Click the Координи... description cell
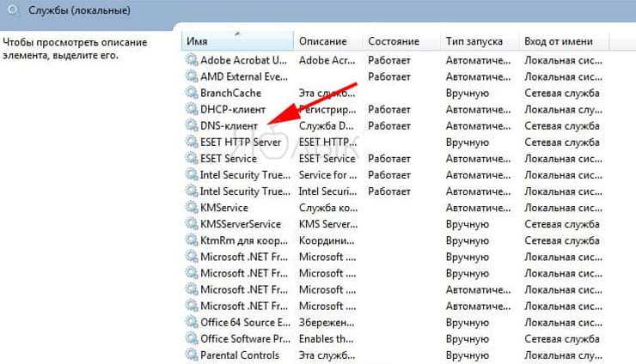Image resolution: width=636 pixels, height=364 pixels. (x=327, y=240)
